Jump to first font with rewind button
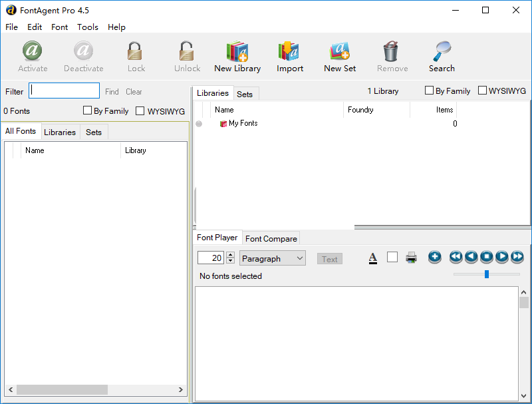The image size is (532, 404). pos(456,257)
